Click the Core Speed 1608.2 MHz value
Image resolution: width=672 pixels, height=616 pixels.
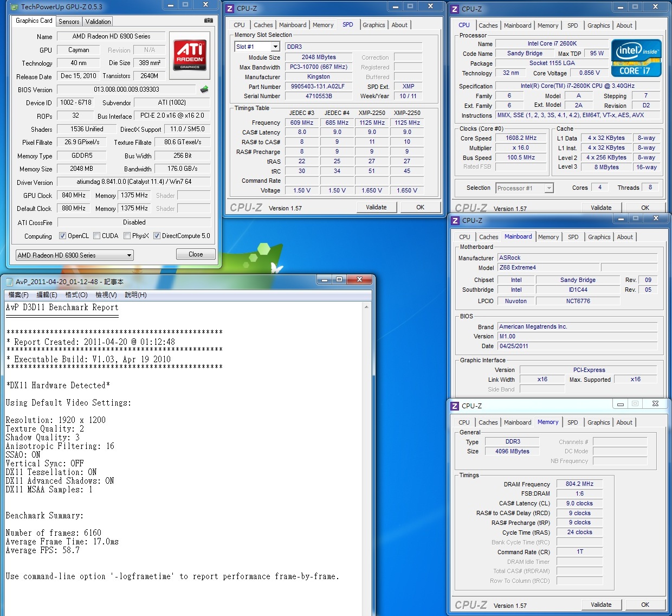[521, 138]
